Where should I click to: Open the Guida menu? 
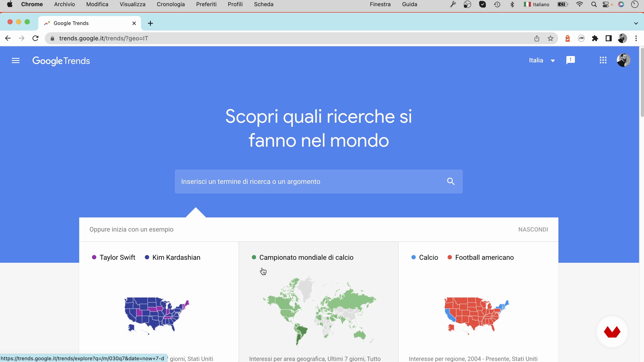tap(410, 4)
